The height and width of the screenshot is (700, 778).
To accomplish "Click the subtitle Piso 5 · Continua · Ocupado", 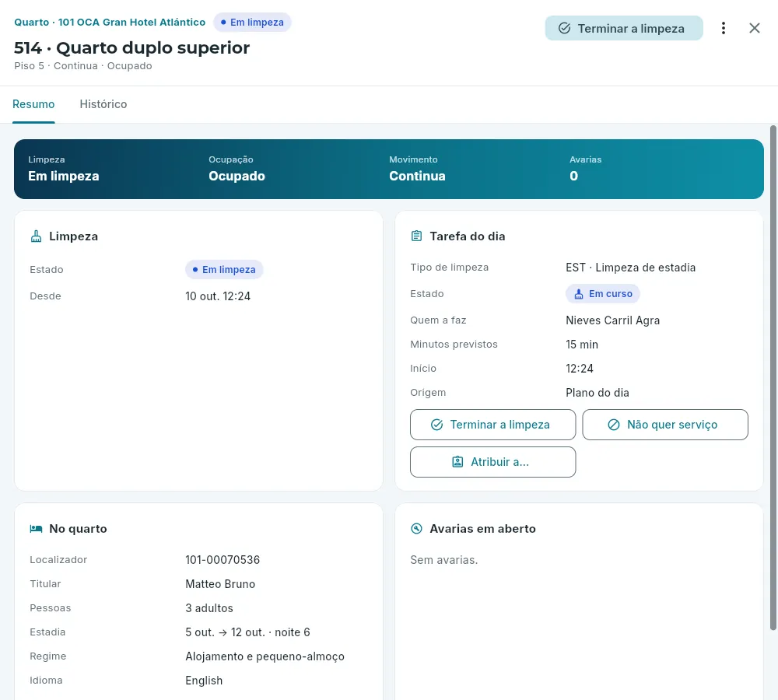I will click(x=83, y=66).
